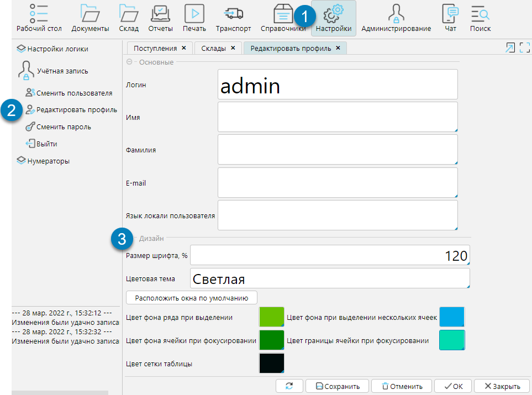Open the Рабочий стол toolbar icon
Viewport: 532px width, 395px height.
(39, 18)
